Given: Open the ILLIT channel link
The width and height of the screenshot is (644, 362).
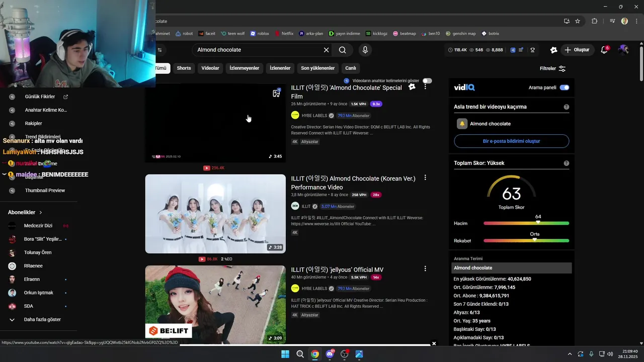Looking at the screenshot, I should (x=306, y=206).
